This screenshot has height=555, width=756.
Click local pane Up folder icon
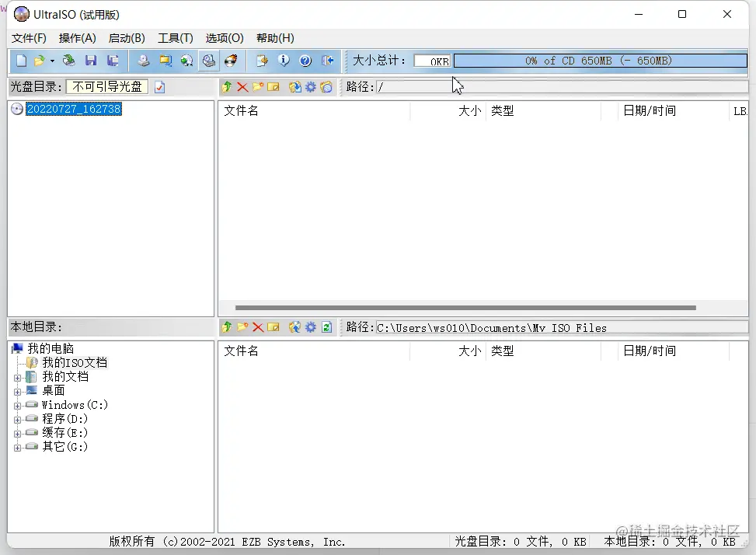click(x=227, y=327)
